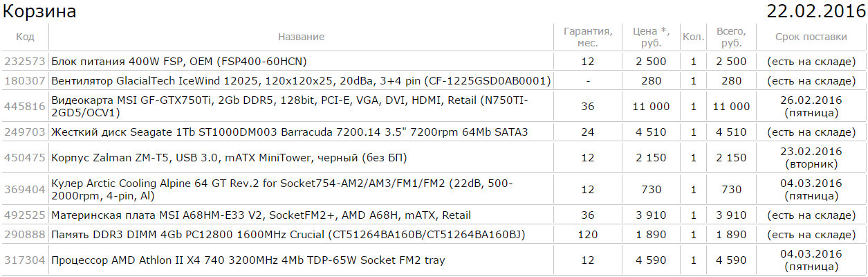
Task: Open the GlacialTech IceWind fan item
Action: [x=301, y=81]
